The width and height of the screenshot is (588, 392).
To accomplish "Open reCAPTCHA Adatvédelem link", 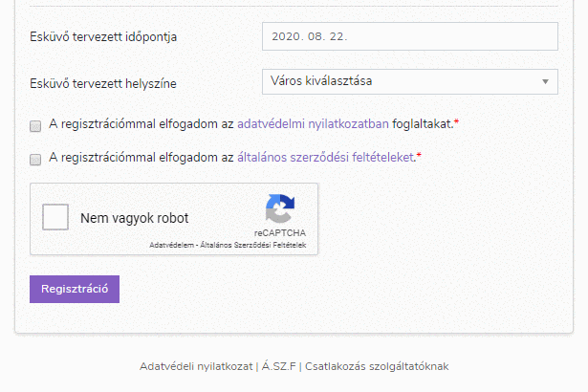I will [x=171, y=245].
